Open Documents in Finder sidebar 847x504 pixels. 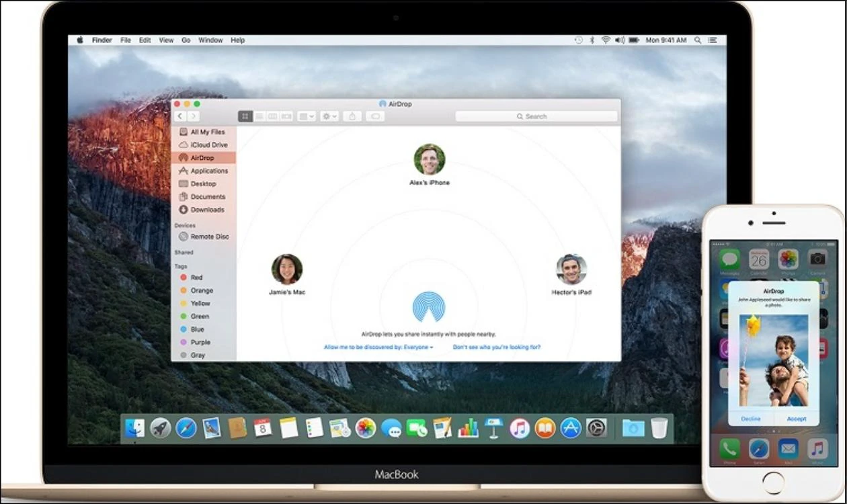(x=203, y=197)
